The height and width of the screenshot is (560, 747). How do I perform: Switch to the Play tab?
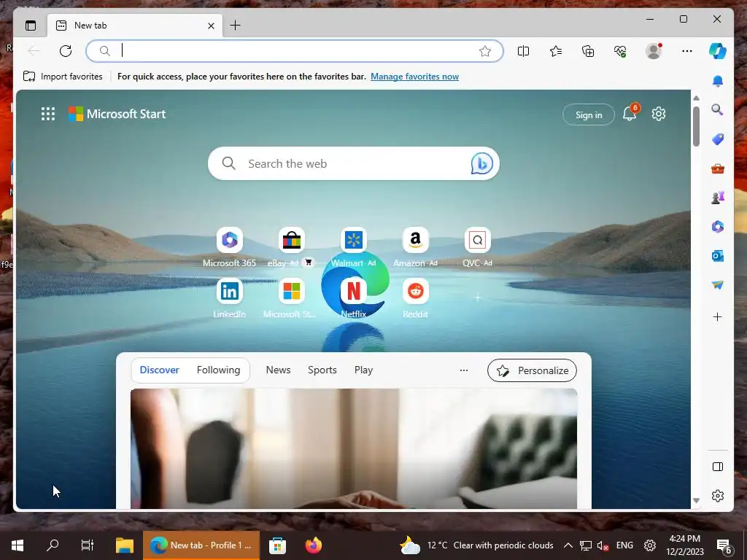point(363,370)
